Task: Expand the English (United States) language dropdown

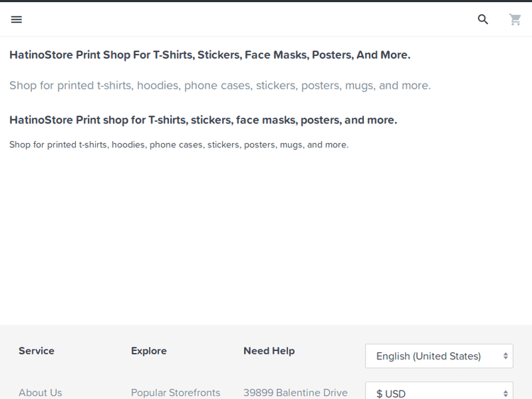Action: tap(428, 356)
